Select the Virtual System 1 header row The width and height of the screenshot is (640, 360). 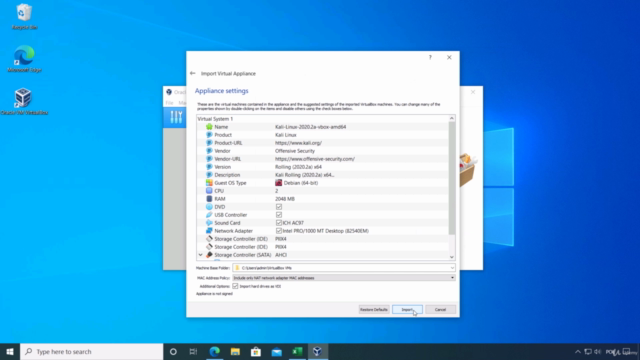322,119
